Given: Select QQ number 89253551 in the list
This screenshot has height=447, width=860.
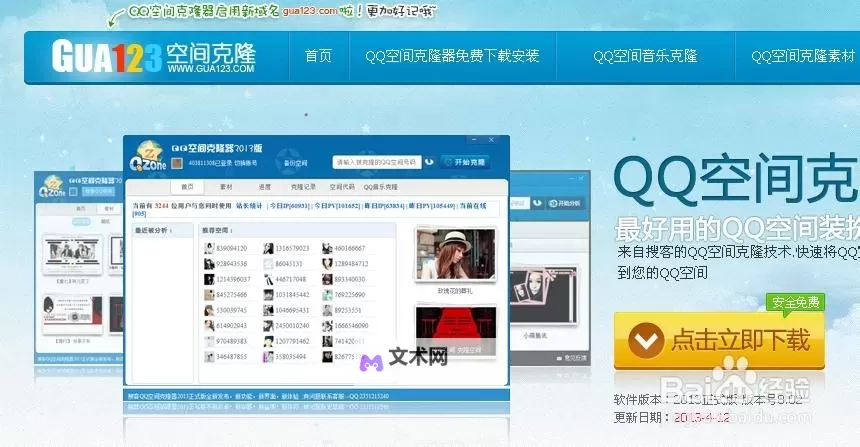Looking at the screenshot, I should (348, 310).
